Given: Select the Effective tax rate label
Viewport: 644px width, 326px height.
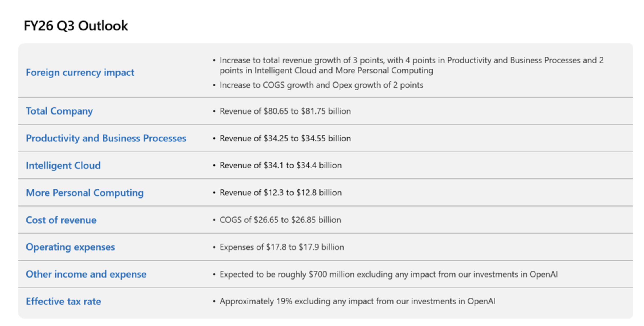Looking at the screenshot, I should click(x=63, y=302).
